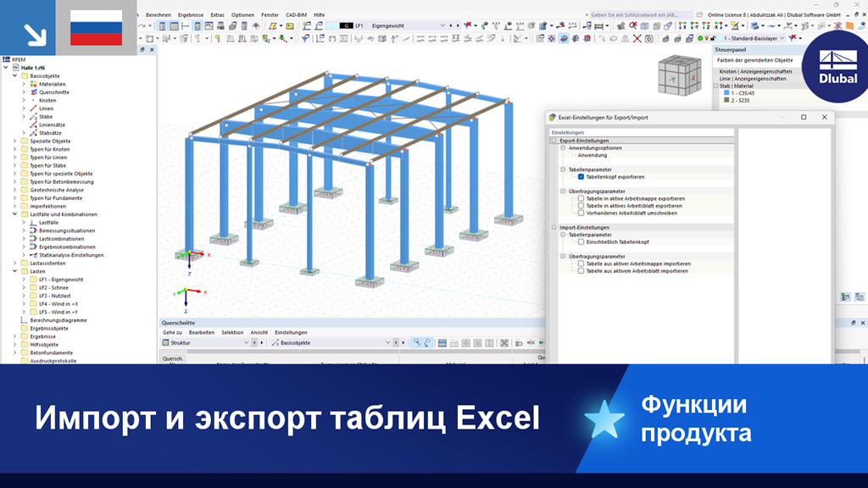Click the red X delete icon in toolbar
Viewport: 868px width, 488px height.
pyautogui.click(x=637, y=39)
